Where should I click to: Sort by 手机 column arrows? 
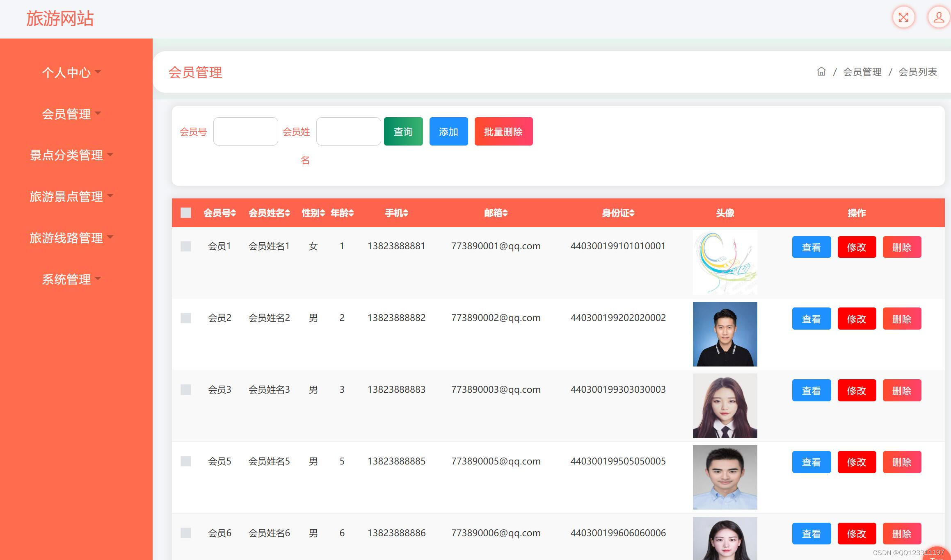click(405, 213)
